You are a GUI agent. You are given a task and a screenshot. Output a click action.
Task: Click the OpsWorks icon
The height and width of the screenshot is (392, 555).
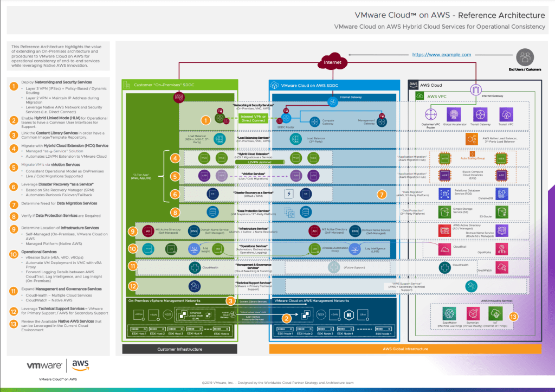[501, 248]
